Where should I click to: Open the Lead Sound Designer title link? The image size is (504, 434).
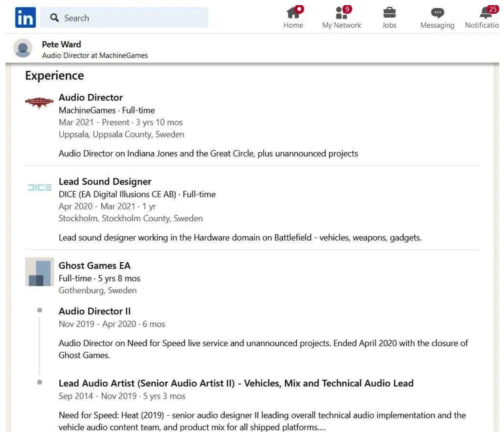[105, 182]
